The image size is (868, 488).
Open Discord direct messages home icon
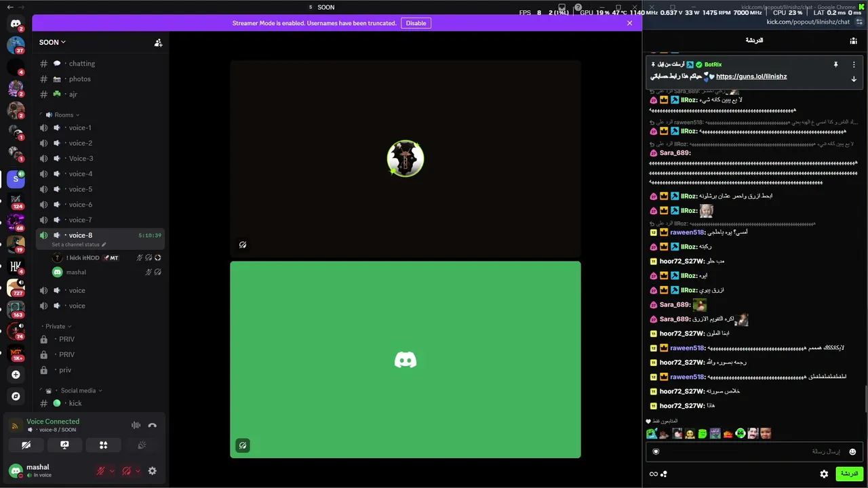tap(16, 24)
